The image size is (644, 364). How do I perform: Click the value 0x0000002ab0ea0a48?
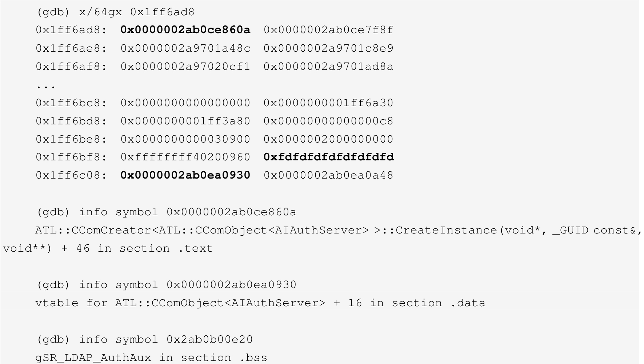[328, 175]
